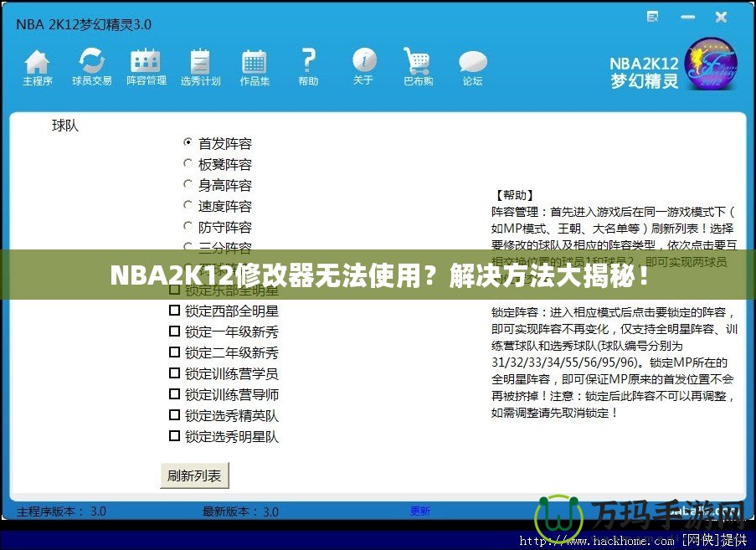Image resolution: width=756 pixels, height=550 pixels.
Task: Open the 球员交易 player trade tool
Action: click(x=91, y=68)
